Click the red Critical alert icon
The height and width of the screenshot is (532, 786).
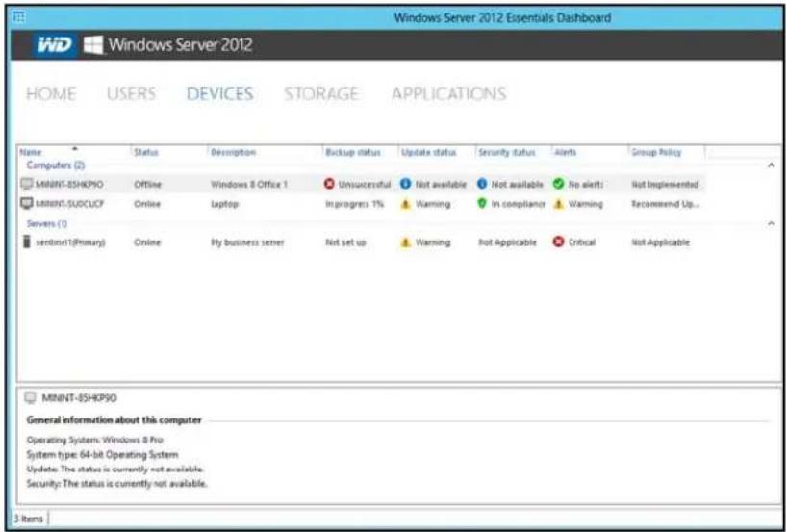558,242
